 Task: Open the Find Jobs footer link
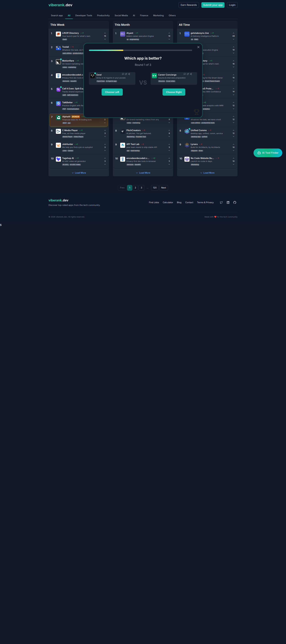pyautogui.click(x=154, y=202)
